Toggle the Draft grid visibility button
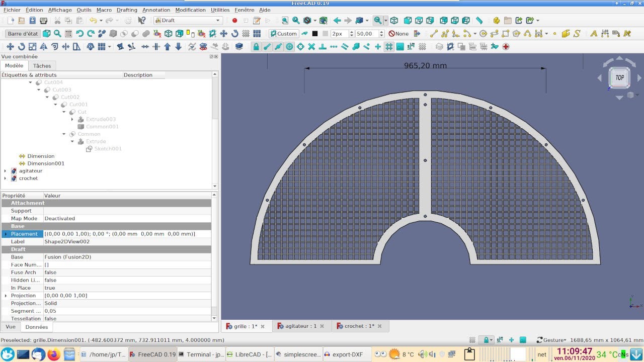Screen dimensions: 644x362 422,47
